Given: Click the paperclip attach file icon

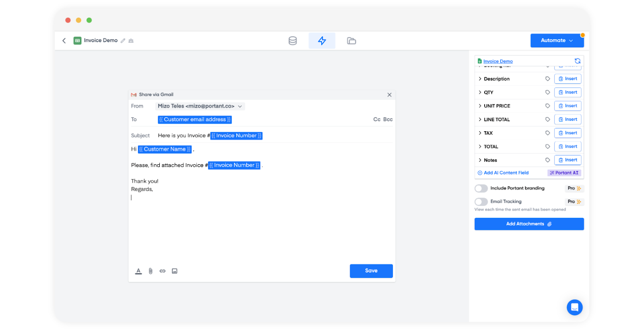Looking at the screenshot, I should (151, 271).
